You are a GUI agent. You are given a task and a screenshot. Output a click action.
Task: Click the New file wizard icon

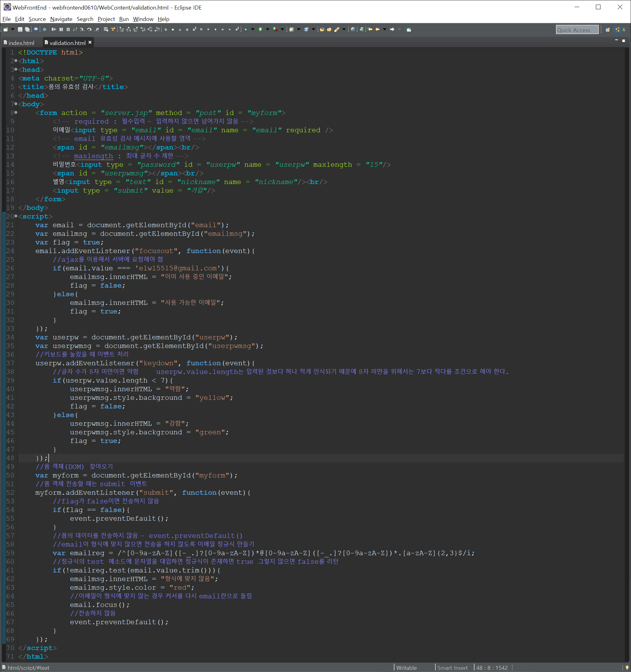point(6,29)
